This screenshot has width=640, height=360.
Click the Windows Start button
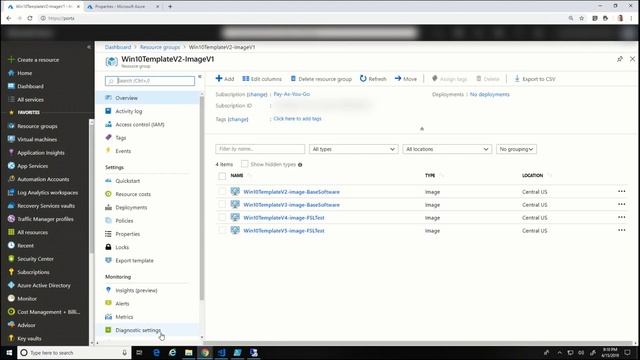point(9,353)
